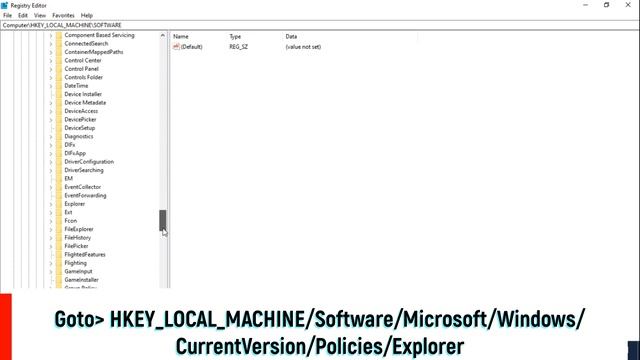Select the DIFxApp folder icon

(59, 153)
